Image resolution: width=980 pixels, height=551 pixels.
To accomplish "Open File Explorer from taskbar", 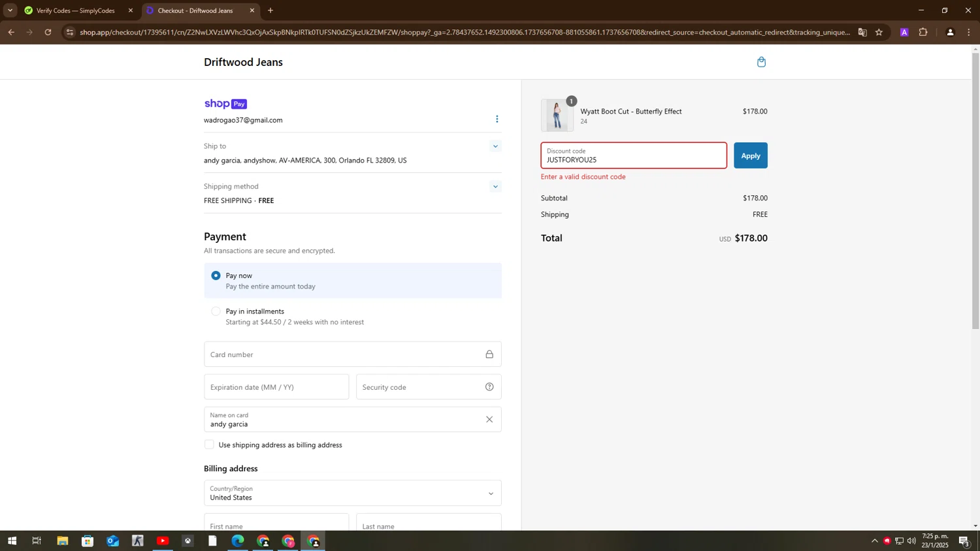I will (62, 541).
